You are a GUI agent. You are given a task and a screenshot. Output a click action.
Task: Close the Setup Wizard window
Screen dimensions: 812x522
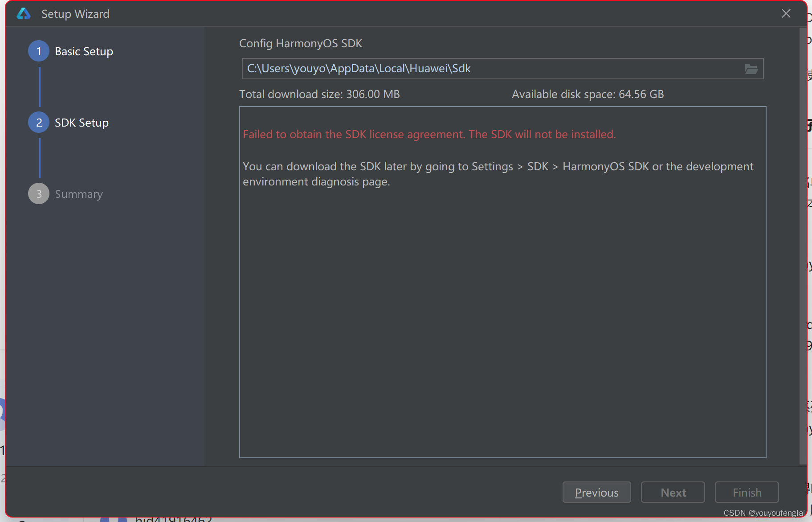click(786, 13)
